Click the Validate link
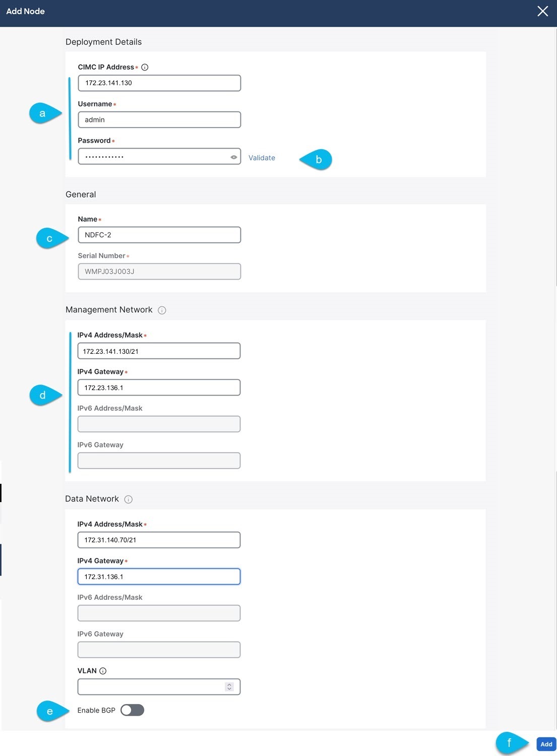Screen dimensions: 557x756 pos(262,158)
